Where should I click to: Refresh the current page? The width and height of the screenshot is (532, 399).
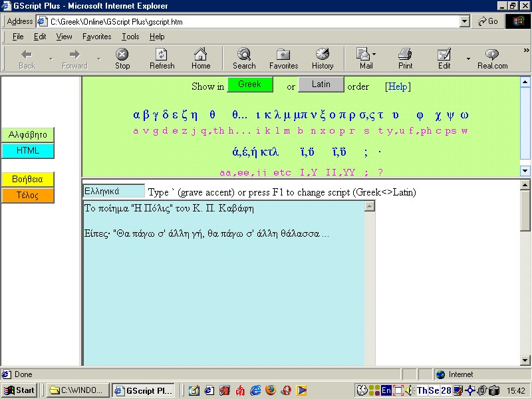[x=162, y=58]
